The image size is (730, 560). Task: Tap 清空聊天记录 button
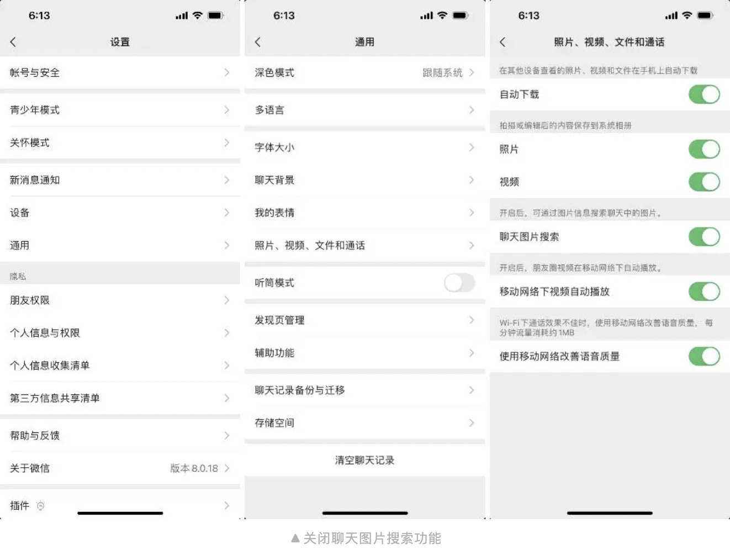[364, 460]
